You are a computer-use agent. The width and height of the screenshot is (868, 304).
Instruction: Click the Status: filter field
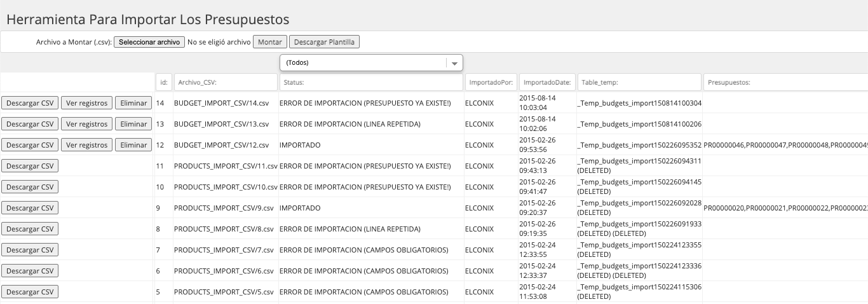tap(371, 82)
